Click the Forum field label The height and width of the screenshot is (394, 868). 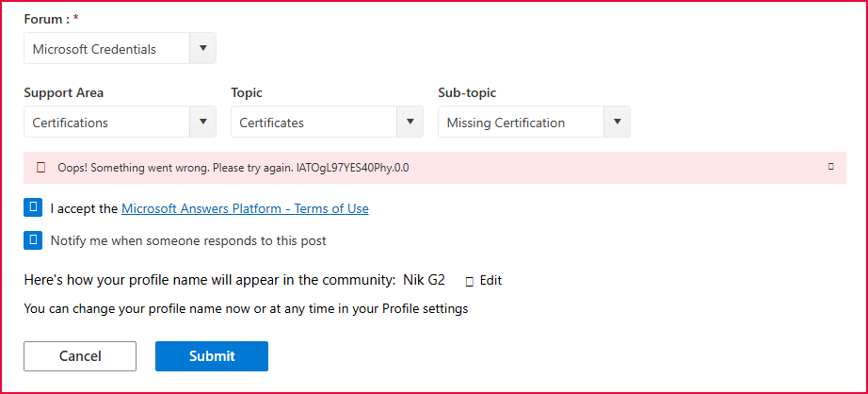51,19
